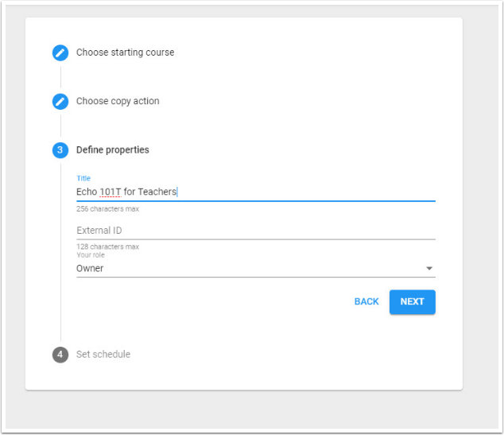Select the Define properties step heading
Screen dimensions: 504x435
point(112,150)
